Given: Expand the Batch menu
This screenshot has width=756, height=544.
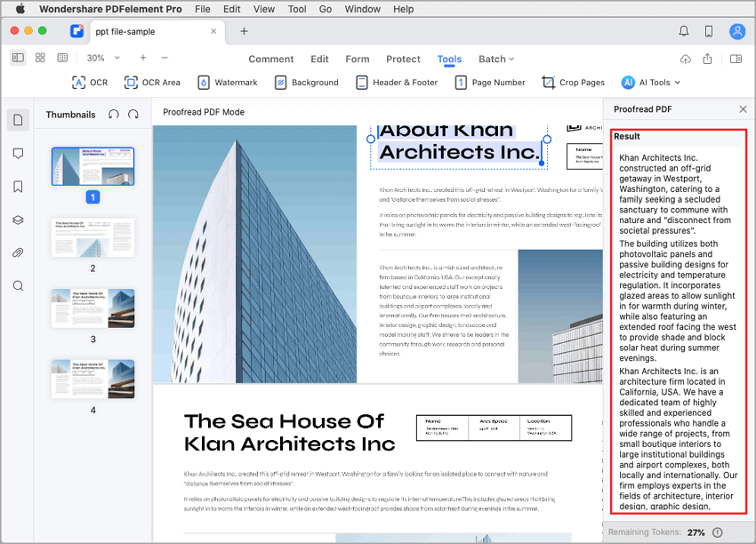Looking at the screenshot, I should [496, 59].
